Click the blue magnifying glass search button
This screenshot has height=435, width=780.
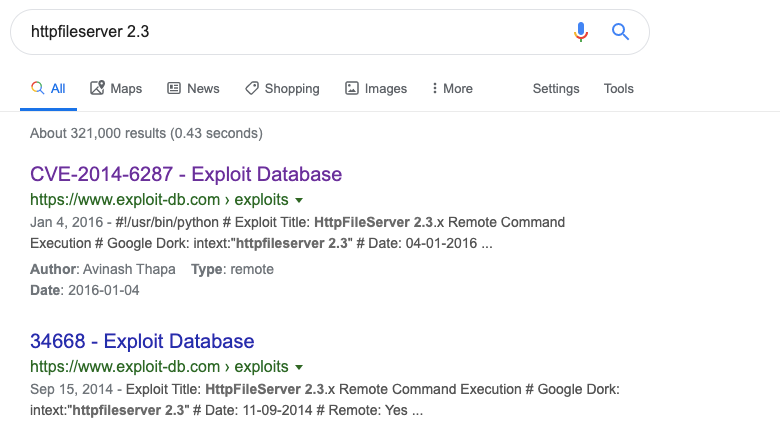620,32
